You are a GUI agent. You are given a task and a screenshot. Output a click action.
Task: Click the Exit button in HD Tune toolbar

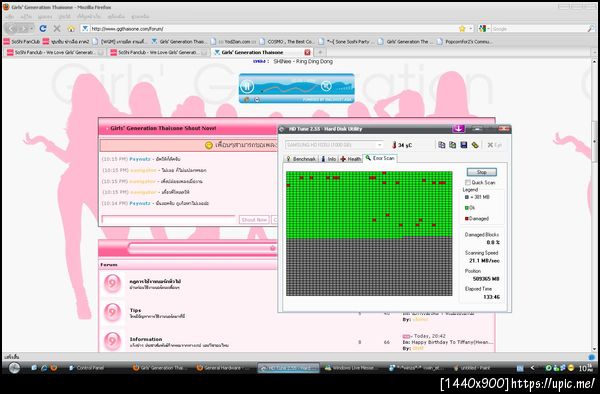pyautogui.click(x=494, y=145)
